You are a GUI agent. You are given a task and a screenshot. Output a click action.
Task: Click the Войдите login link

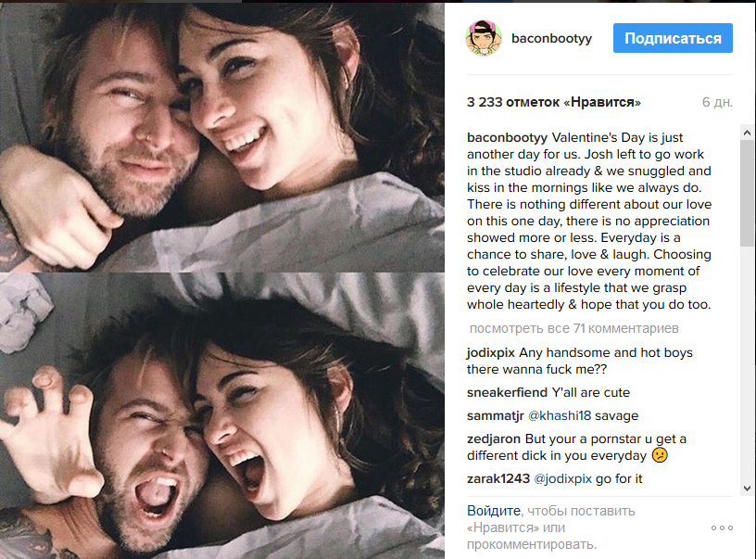tap(493, 511)
